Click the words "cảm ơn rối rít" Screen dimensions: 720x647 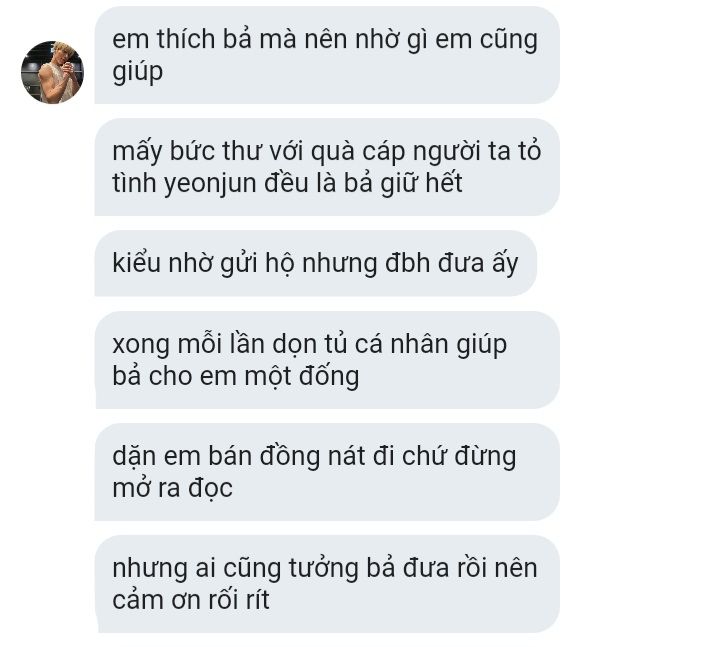pyautogui.click(x=191, y=600)
